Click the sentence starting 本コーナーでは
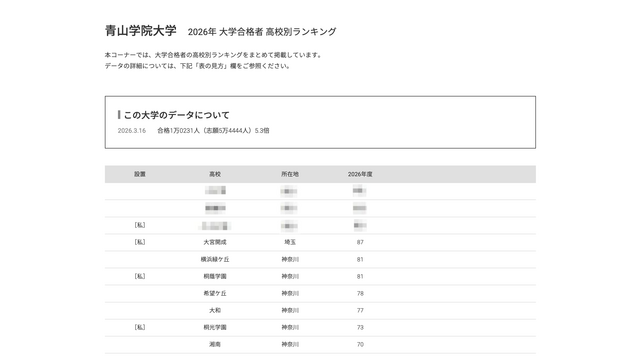 tap(214, 55)
